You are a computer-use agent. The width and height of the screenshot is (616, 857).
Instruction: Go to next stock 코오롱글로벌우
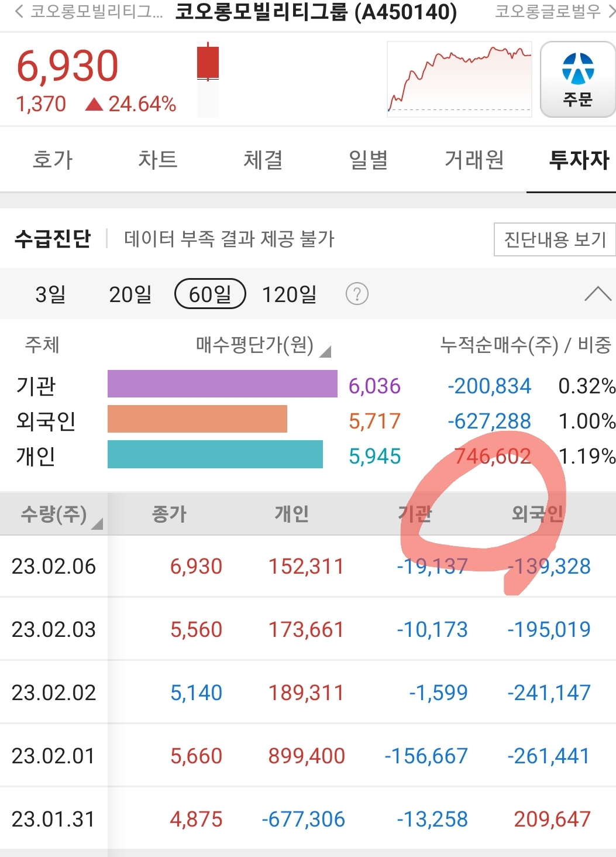(x=555, y=12)
